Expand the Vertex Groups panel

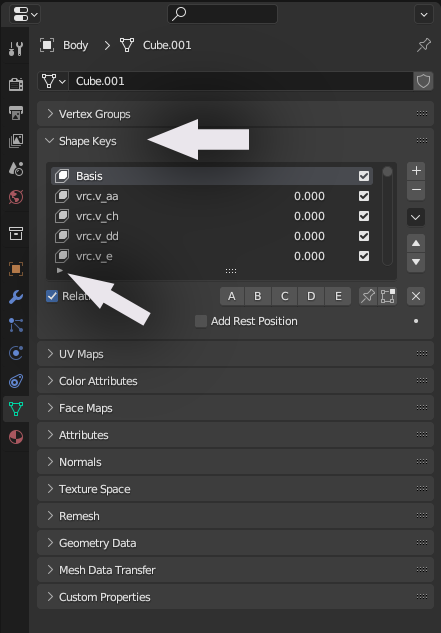[50, 114]
